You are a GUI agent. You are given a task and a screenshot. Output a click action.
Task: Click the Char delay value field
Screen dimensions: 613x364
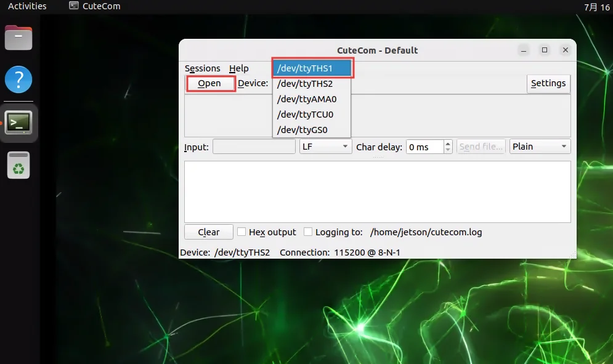click(425, 147)
